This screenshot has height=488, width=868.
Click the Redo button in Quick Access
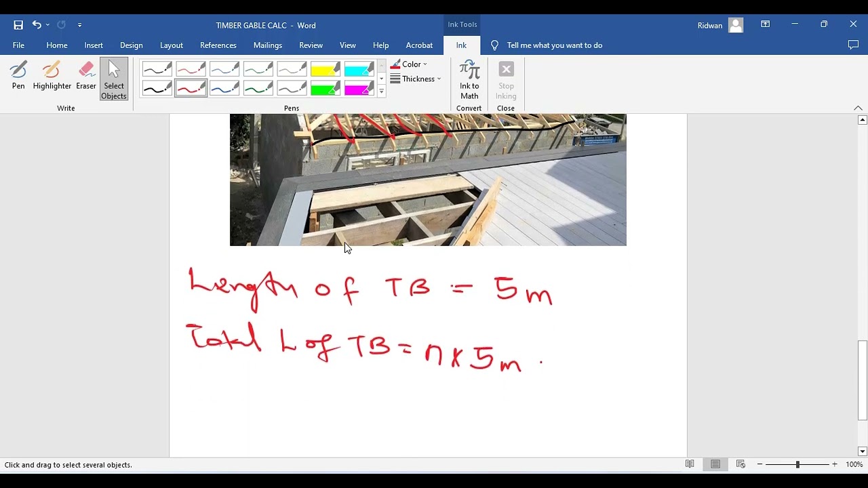coord(61,25)
